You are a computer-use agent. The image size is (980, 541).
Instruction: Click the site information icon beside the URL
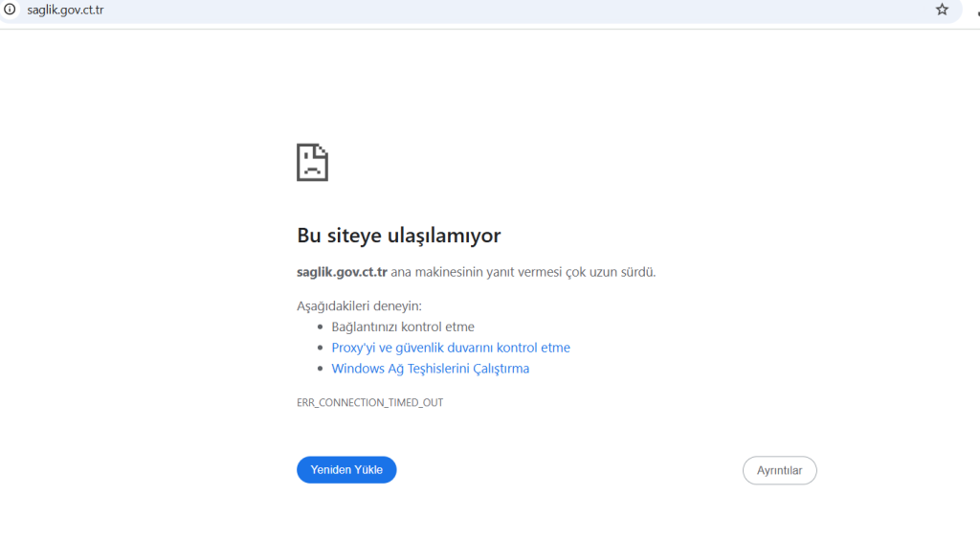pyautogui.click(x=11, y=10)
